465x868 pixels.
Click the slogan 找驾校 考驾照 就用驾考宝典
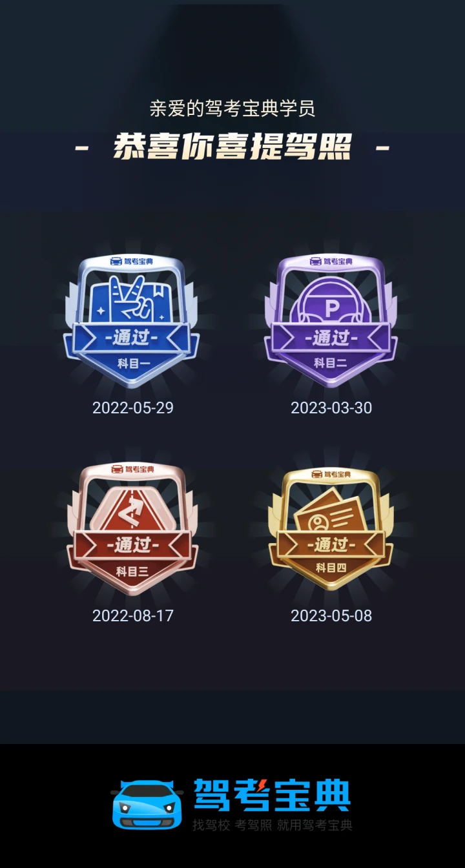pos(272,825)
